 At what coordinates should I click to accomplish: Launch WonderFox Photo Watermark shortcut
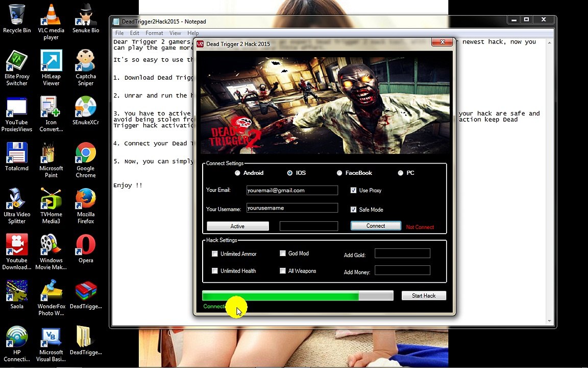tap(51, 298)
